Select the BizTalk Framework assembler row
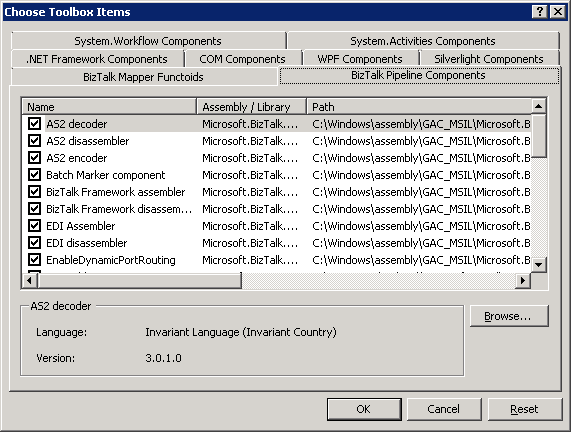Image resolution: width=571 pixels, height=432 pixels. click(x=277, y=192)
